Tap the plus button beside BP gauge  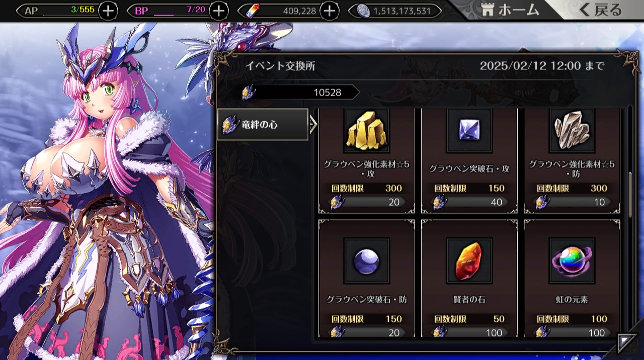tap(218, 11)
